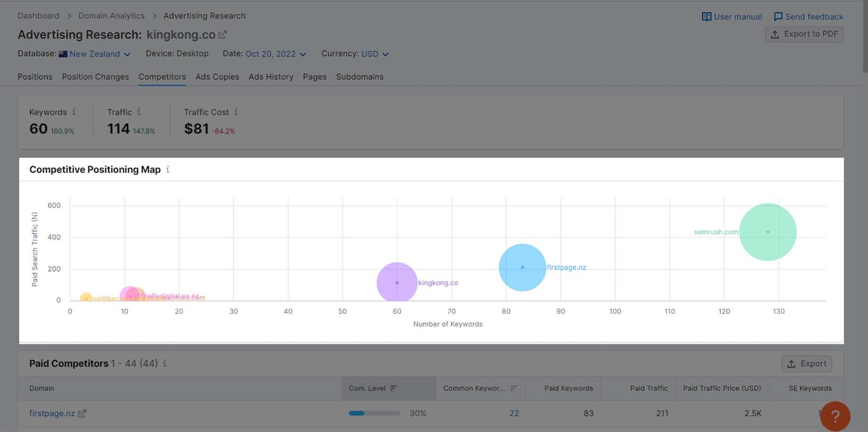The image size is (868, 432).
Task: Click info icon beside Traffic Cost metric
Action: click(x=236, y=112)
